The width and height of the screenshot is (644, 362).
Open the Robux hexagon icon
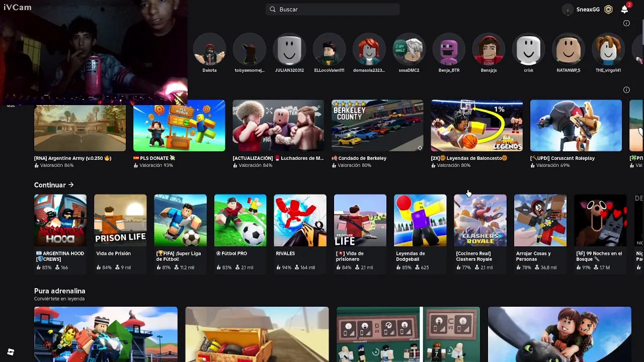pyautogui.click(x=608, y=9)
